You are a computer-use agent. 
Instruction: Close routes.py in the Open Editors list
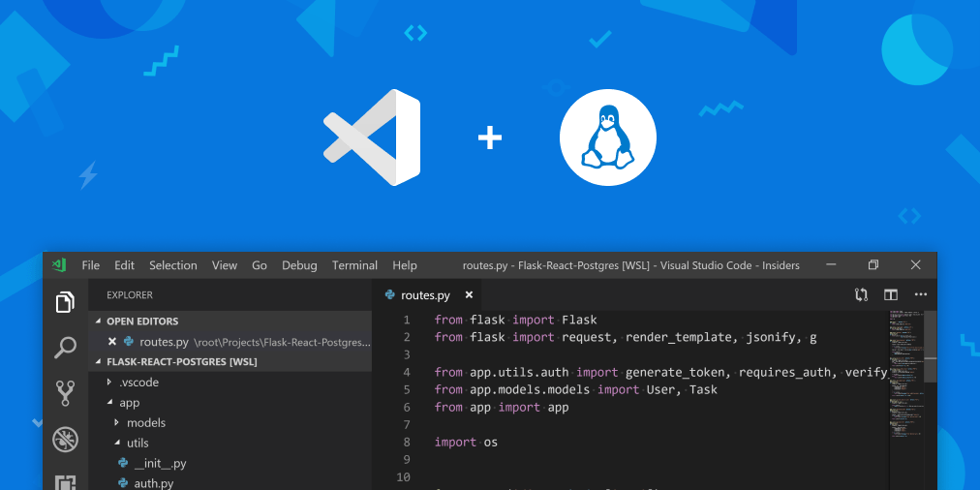112,341
